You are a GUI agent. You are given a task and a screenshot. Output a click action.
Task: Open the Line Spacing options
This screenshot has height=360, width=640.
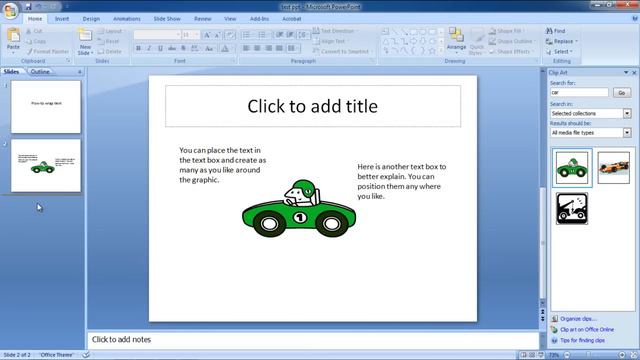[303, 35]
